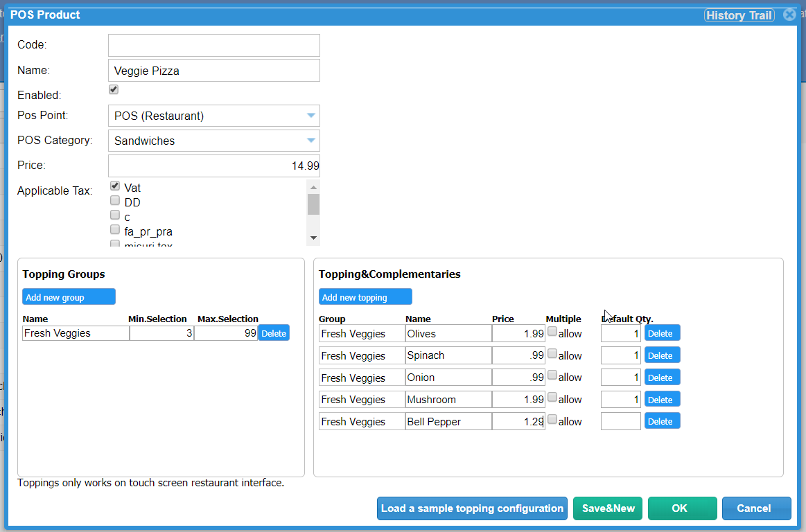Open the POS Category dropdown

(x=214, y=141)
